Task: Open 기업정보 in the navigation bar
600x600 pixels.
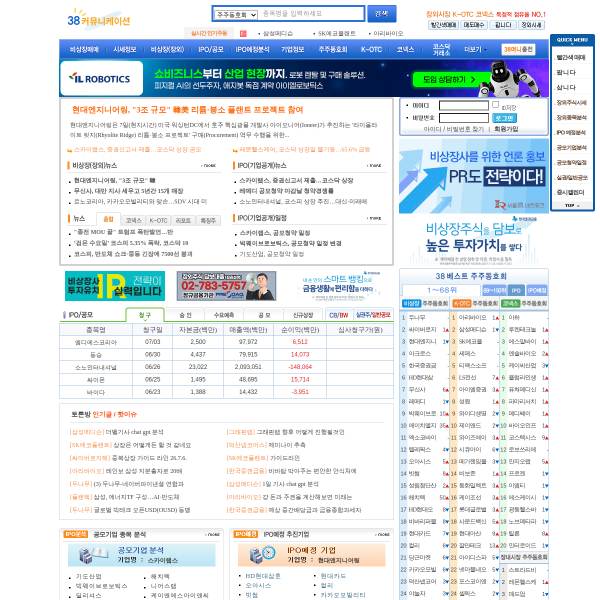Action: [293, 49]
